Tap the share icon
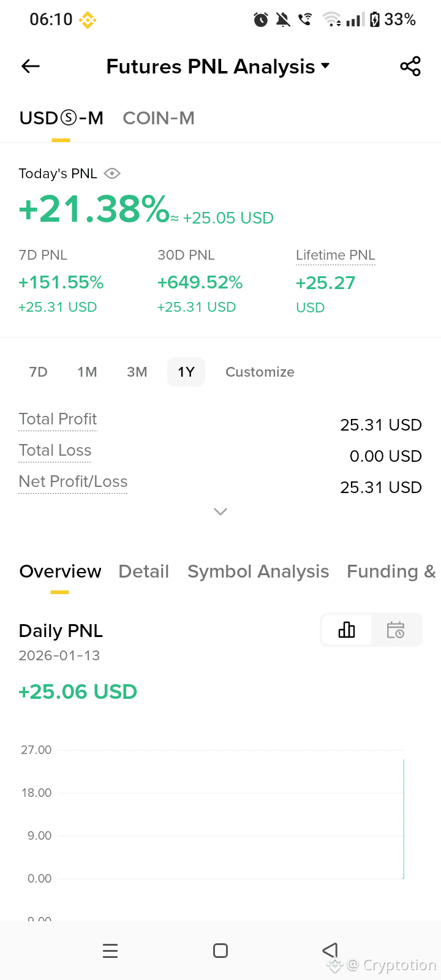This screenshot has width=441, height=980. point(410,66)
